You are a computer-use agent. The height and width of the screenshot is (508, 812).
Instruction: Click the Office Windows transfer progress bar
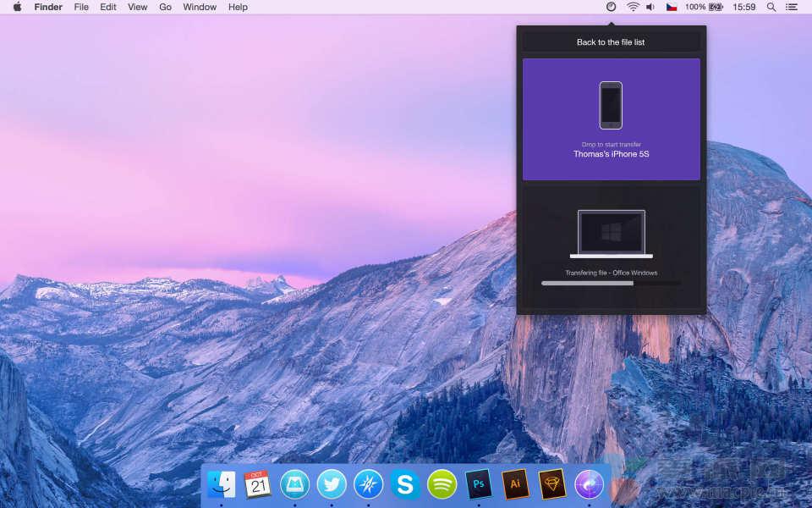coord(611,283)
